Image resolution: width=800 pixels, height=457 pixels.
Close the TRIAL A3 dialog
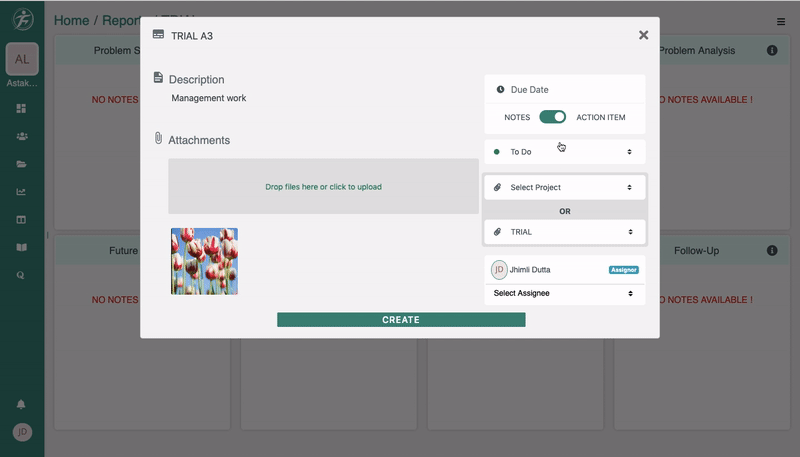[643, 35]
